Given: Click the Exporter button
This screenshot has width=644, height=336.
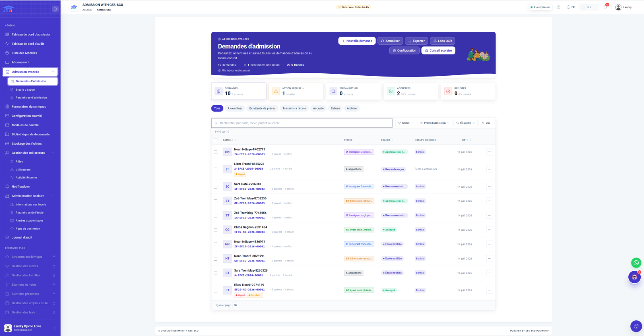Looking at the screenshot, I should pyautogui.click(x=417, y=41).
